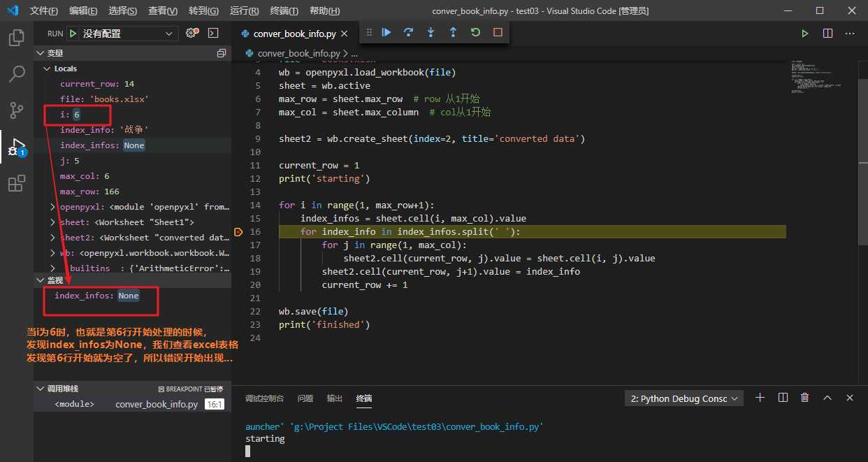Toggle the breakpoint on line 16
This screenshot has width=868, height=462.
click(x=238, y=232)
